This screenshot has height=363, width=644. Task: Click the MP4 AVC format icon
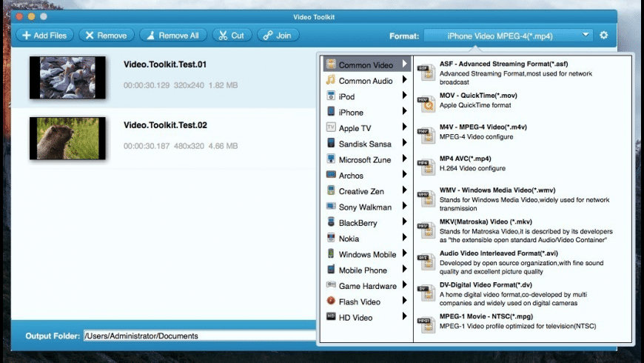tap(426, 167)
